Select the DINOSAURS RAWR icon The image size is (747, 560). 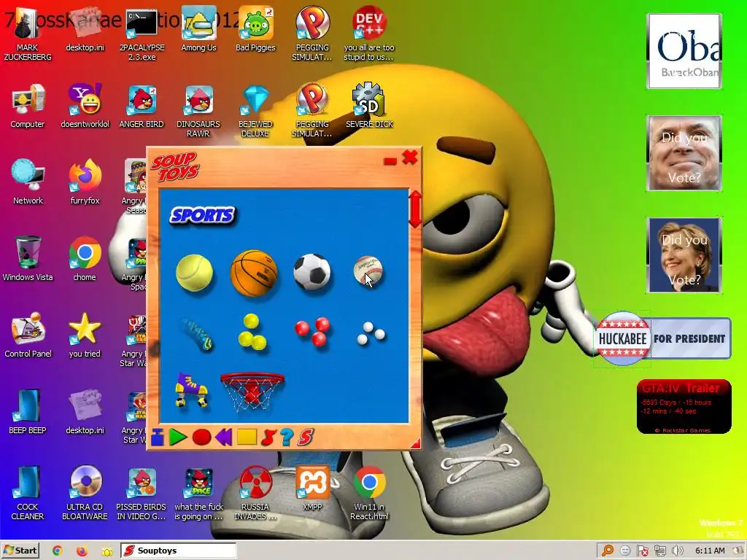198,111
